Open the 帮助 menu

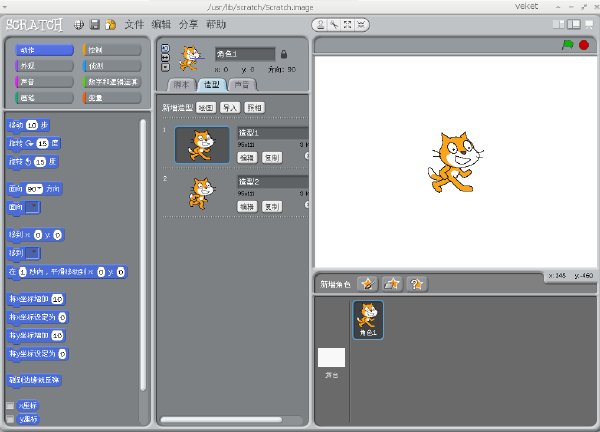pos(216,25)
